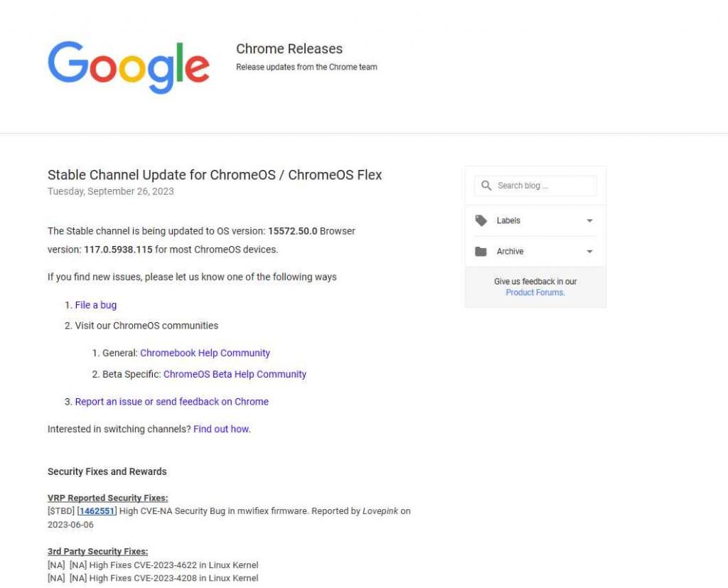Viewport: 728px width, 588px height.
Task: Click the Labels tag icon
Action: point(481,220)
